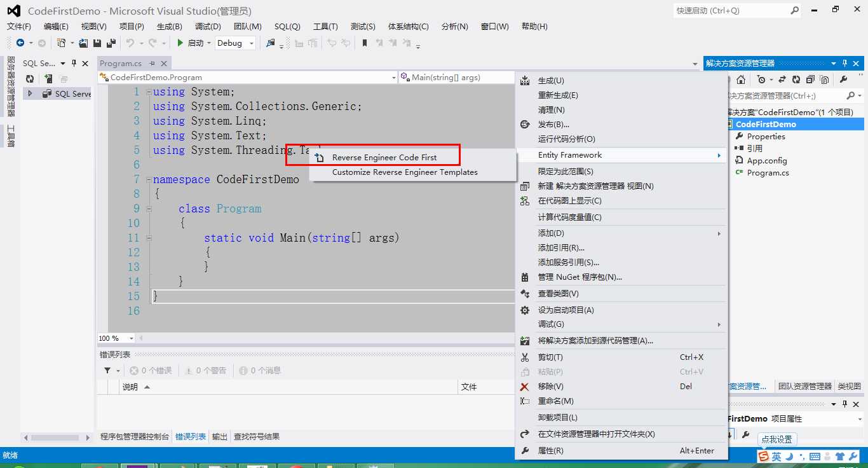This screenshot has width=868, height=468.
Task: Select the Program.cs editor tab
Action: (121, 63)
